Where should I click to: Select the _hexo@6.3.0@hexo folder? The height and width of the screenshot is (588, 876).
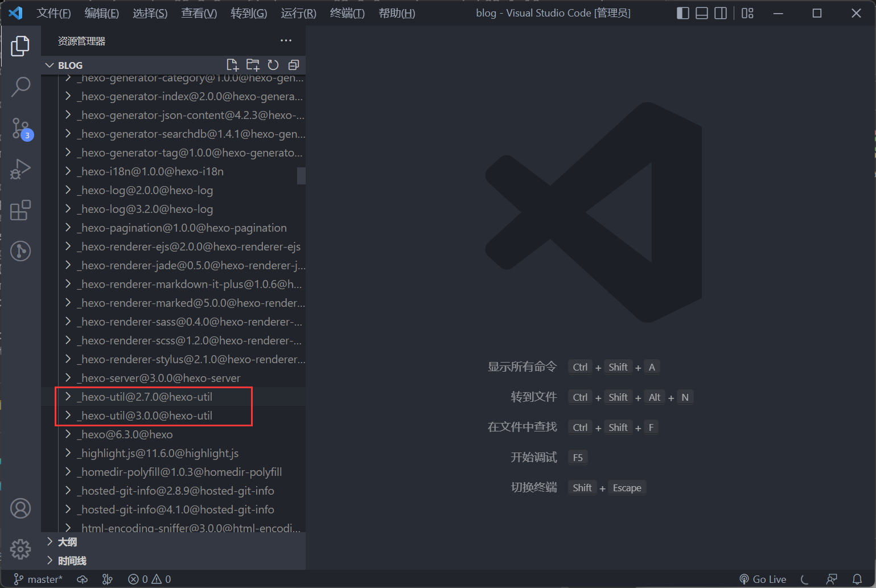coord(126,434)
